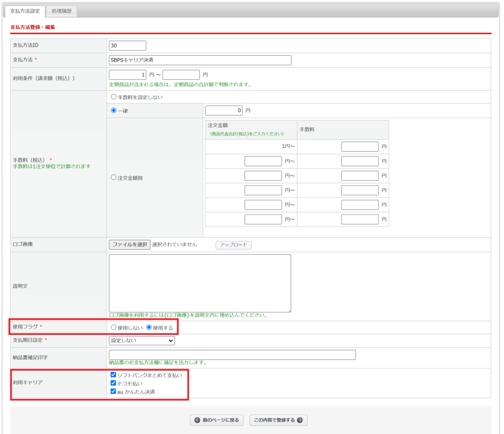Click inside the 説明文 text area

click(200, 283)
